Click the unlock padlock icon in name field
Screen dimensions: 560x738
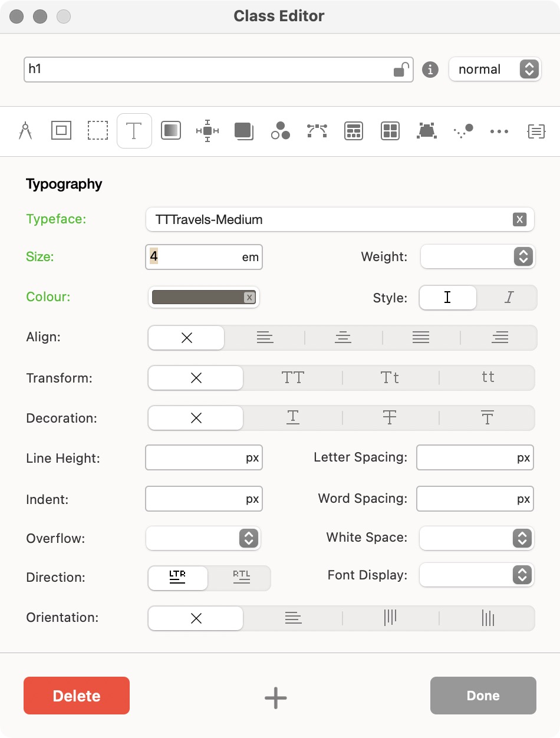tap(401, 70)
